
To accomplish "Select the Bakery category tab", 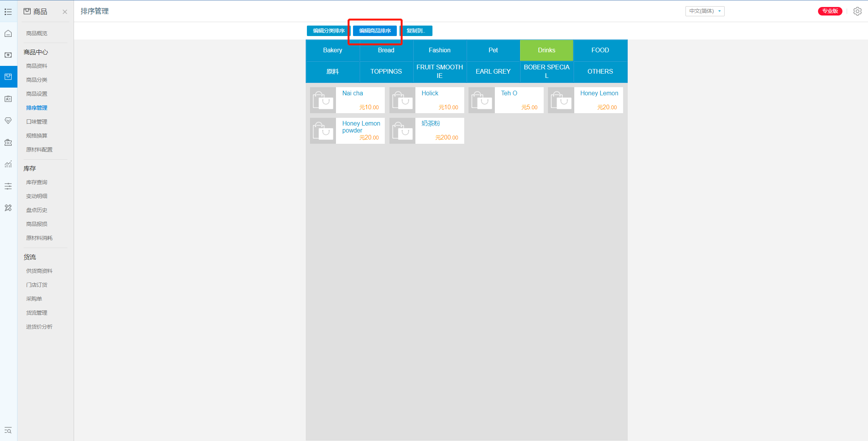I will tap(332, 50).
